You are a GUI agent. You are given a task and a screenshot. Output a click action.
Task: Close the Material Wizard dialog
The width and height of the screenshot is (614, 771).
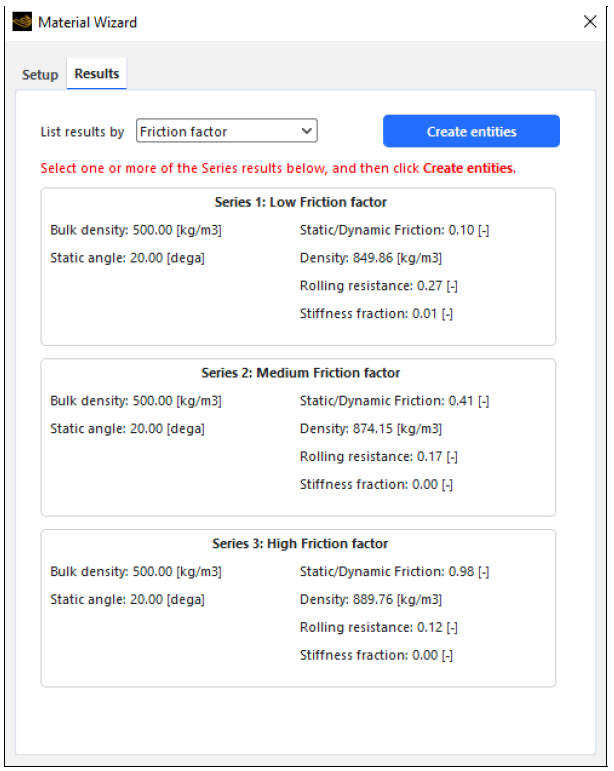(590, 22)
